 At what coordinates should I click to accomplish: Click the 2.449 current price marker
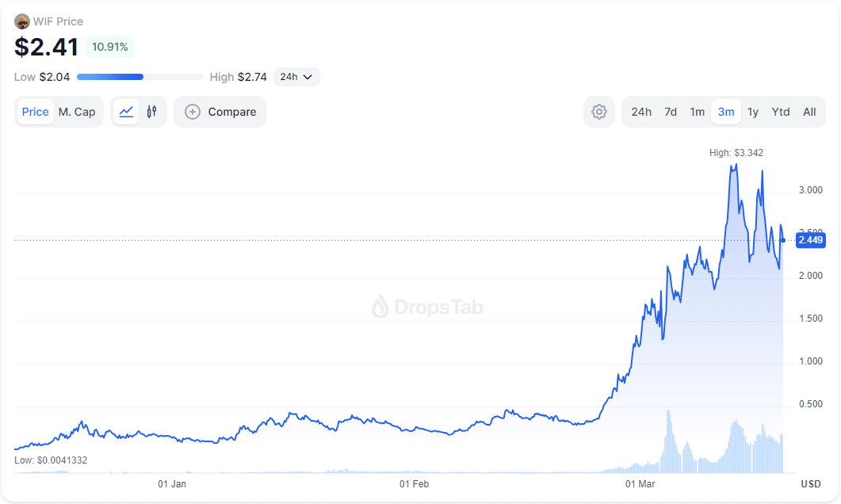click(810, 239)
